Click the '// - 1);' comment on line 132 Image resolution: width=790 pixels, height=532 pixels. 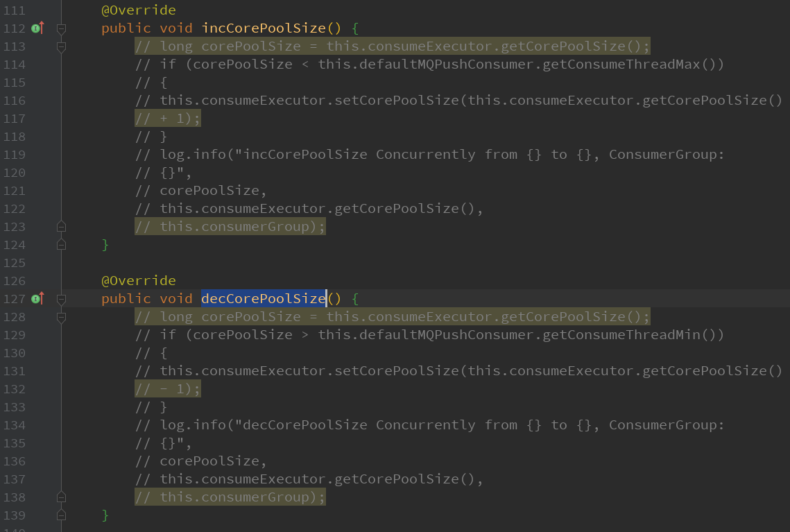(168, 389)
